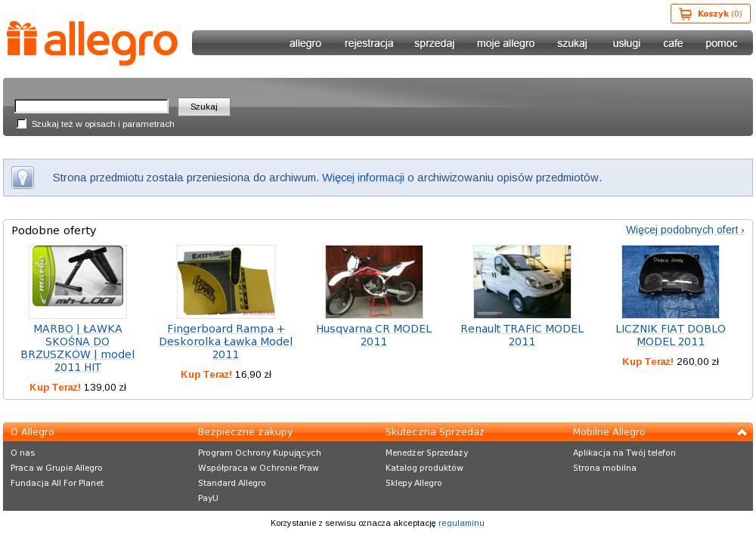Click the O Allegro footer heading
756x538 pixels.
pyautogui.click(x=33, y=432)
